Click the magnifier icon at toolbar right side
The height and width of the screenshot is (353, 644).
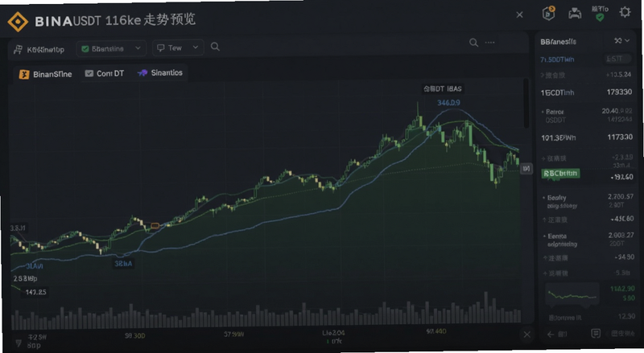point(473,43)
